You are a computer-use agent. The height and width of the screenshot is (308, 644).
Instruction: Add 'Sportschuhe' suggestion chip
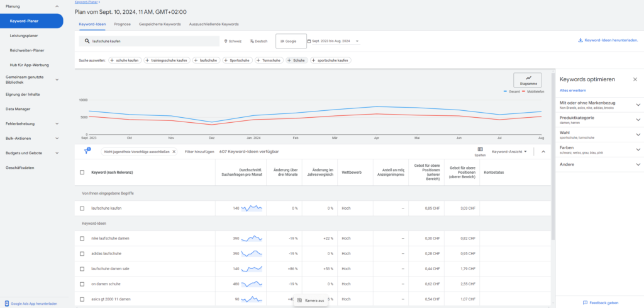[237, 60]
